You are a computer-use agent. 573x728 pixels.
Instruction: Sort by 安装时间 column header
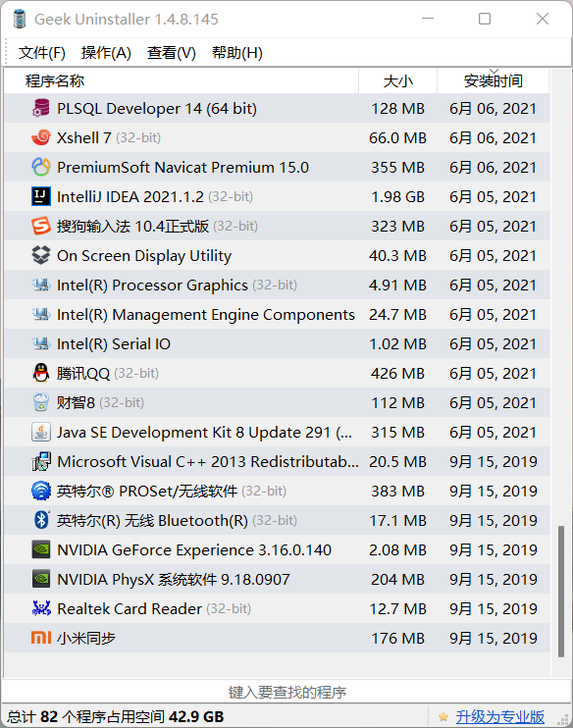pyautogui.click(x=493, y=80)
